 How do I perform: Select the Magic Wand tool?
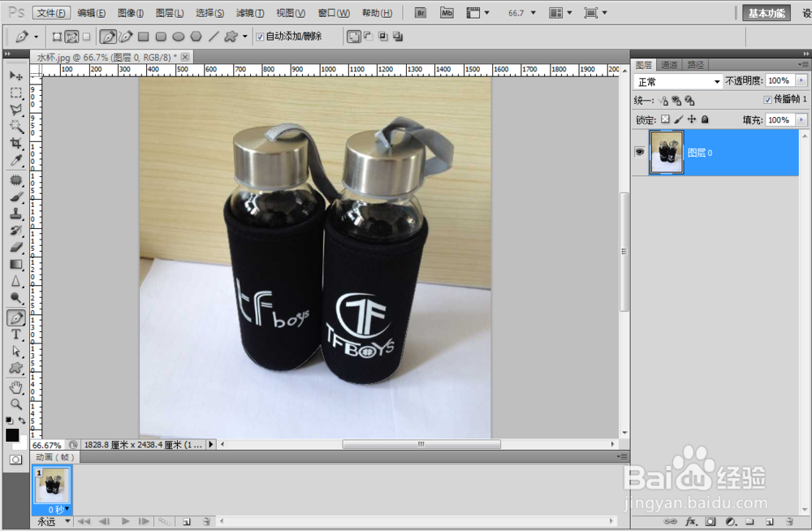[16, 127]
